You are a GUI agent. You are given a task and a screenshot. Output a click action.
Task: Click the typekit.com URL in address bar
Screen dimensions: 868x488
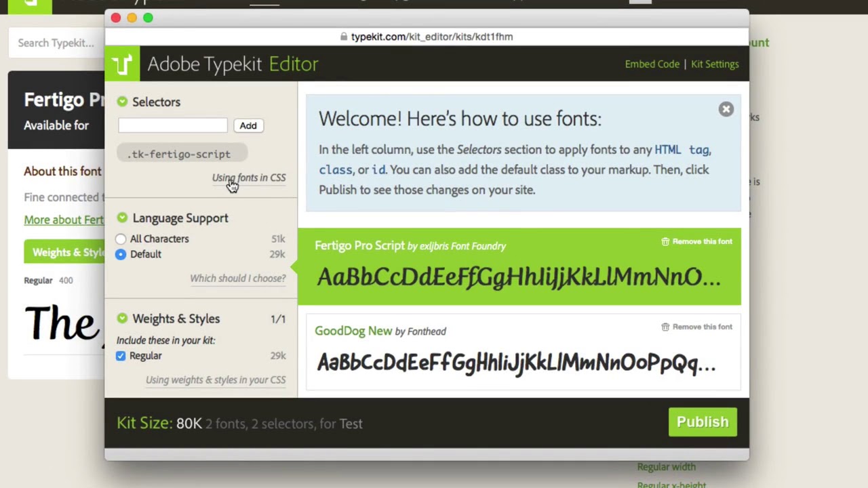[432, 37]
